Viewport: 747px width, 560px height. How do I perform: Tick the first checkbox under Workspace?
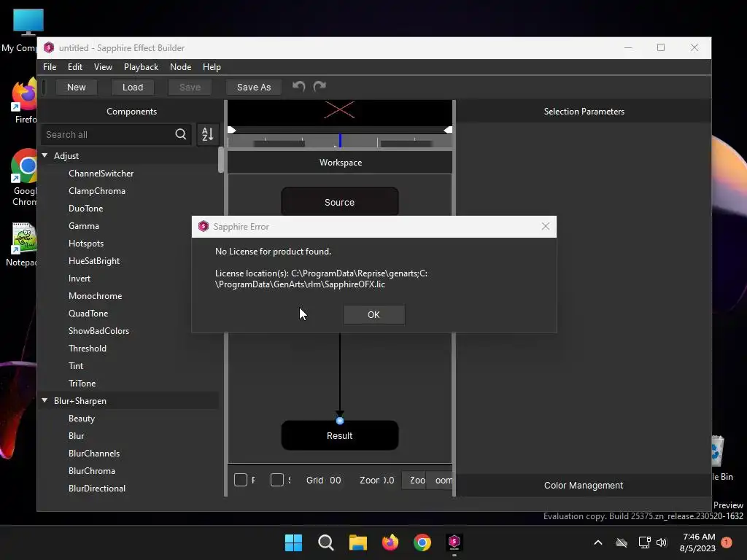coord(241,480)
